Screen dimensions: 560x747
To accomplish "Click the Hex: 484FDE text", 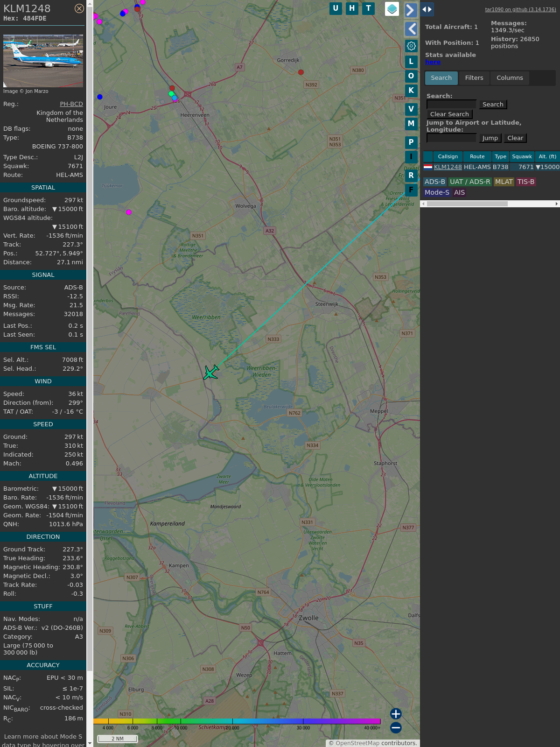I will (x=25, y=19).
